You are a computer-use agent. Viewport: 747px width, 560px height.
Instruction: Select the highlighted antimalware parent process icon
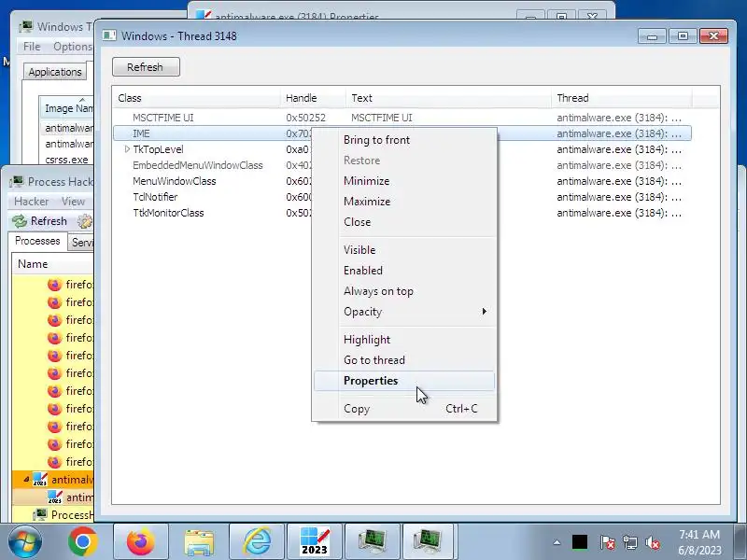[x=40, y=480]
